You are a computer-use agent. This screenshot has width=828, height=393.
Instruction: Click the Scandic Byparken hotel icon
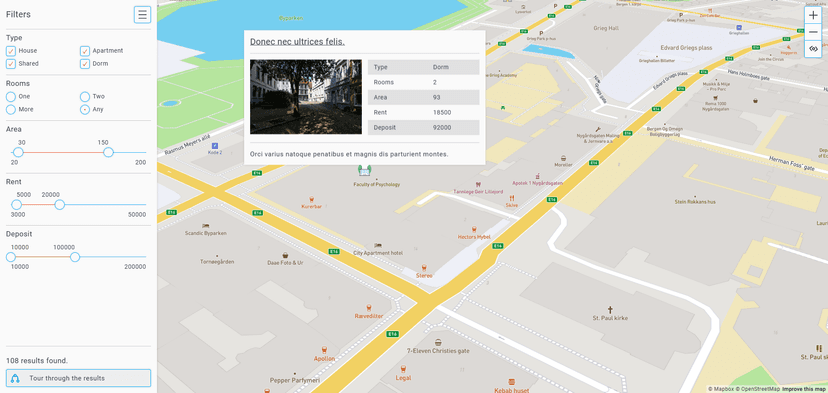point(205,226)
